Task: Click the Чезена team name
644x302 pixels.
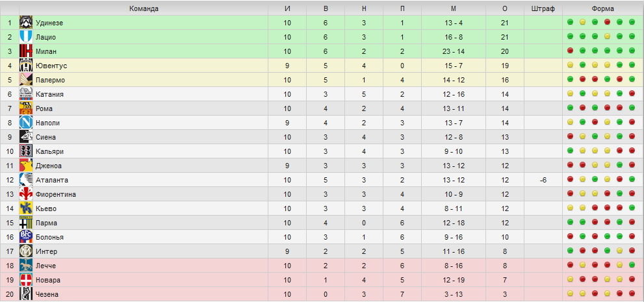Action: [x=47, y=294]
